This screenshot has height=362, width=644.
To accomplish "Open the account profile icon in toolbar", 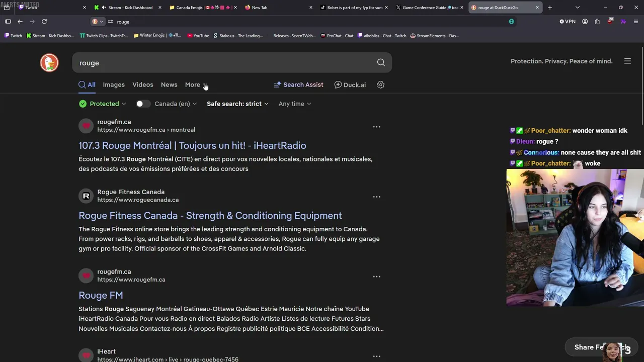I will tap(585, 22).
